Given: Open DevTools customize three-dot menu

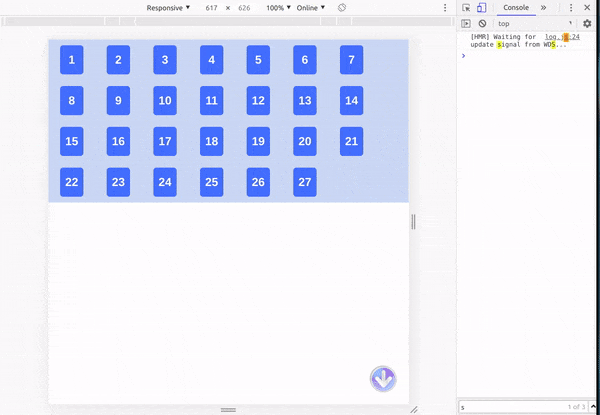Looking at the screenshot, I should point(571,8).
